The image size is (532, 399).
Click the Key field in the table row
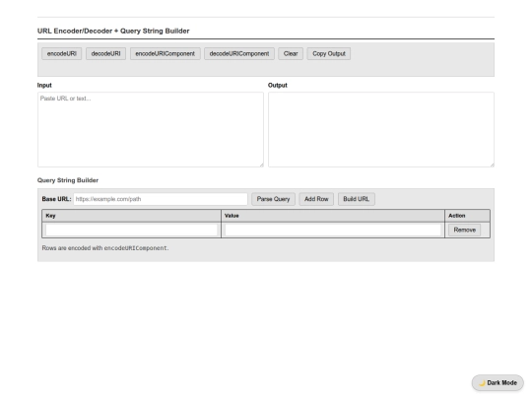[132, 230]
